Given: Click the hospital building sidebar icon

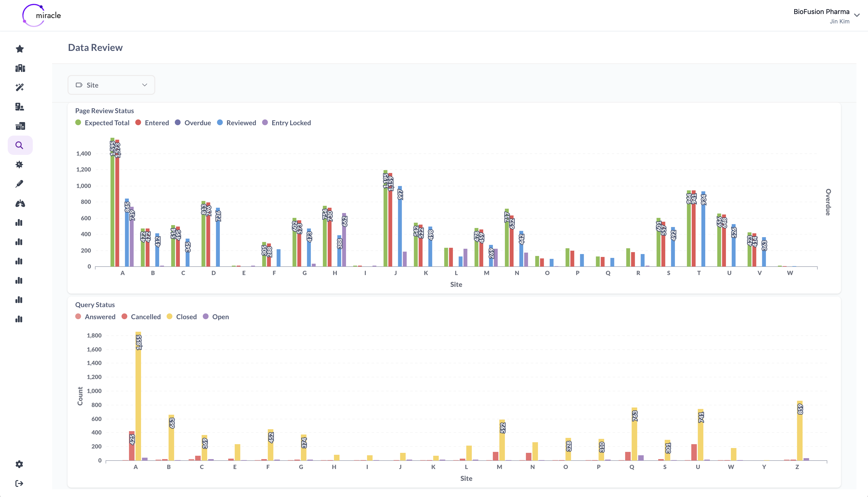Looking at the screenshot, I should 20,68.
